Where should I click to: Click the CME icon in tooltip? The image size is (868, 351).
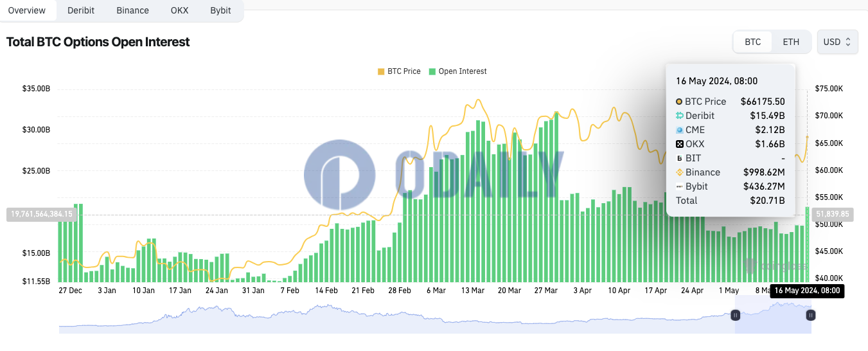tap(679, 130)
